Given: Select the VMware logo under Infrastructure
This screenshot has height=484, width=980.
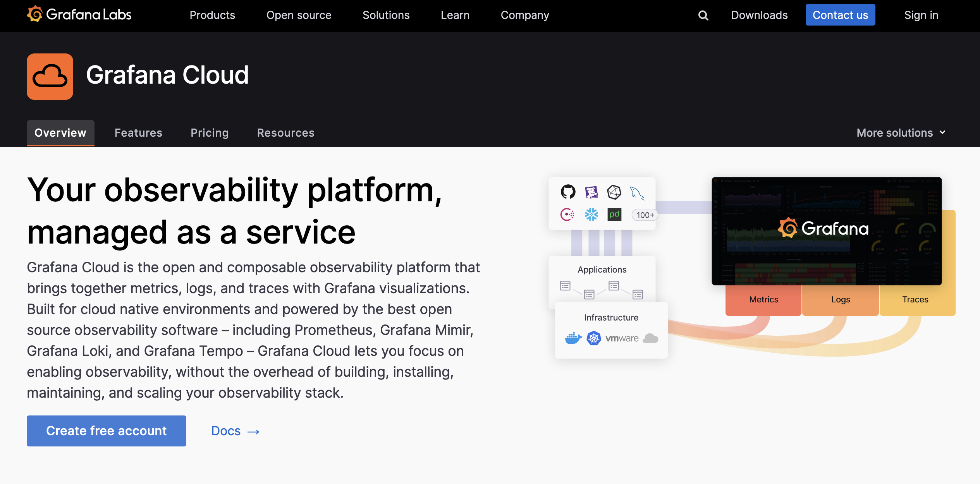Looking at the screenshot, I should [622, 338].
